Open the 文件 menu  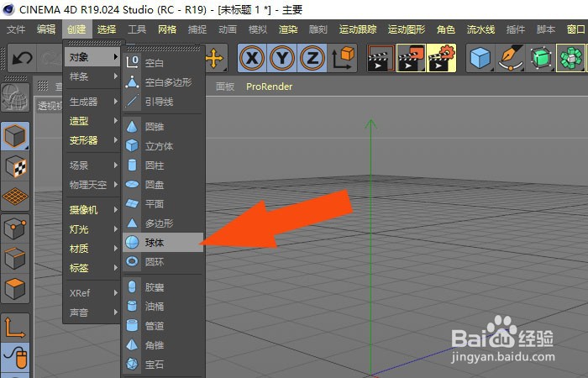click(x=16, y=29)
